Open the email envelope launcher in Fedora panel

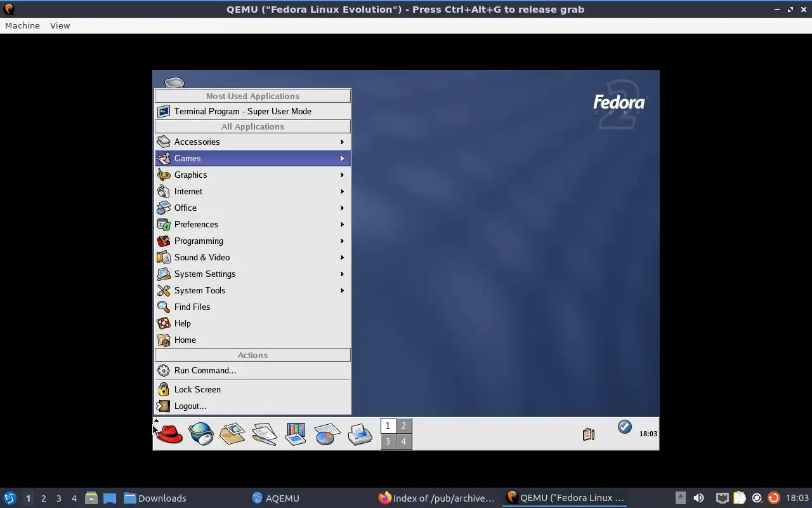(x=232, y=434)
